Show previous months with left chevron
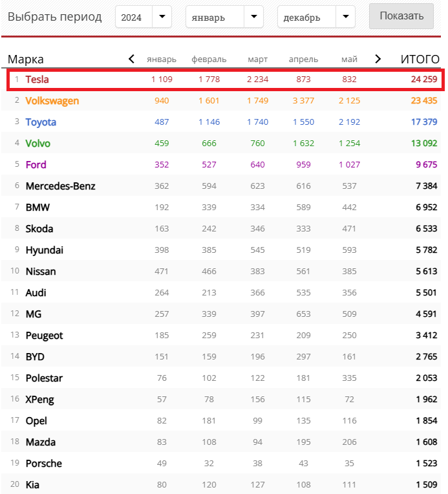 [132, 59]
